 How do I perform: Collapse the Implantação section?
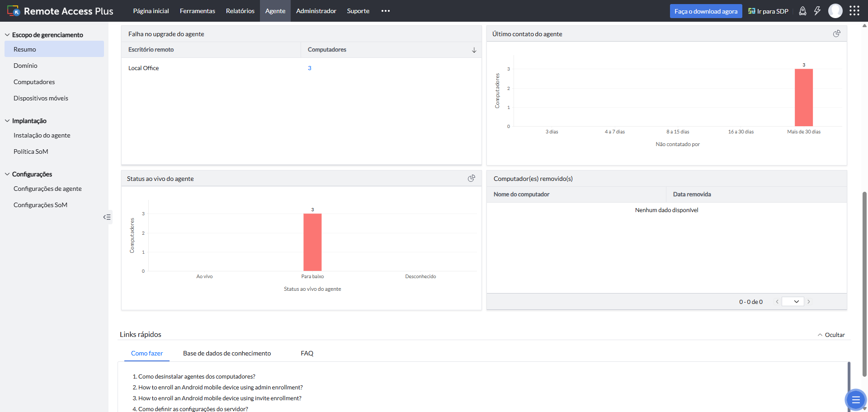[7, 121]
